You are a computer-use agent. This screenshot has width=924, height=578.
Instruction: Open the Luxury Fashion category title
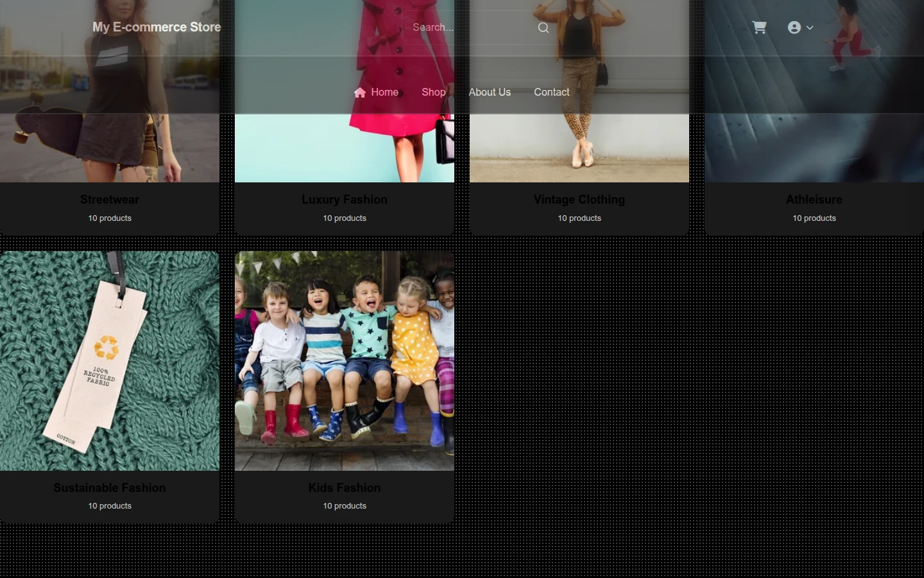(345, 200)
